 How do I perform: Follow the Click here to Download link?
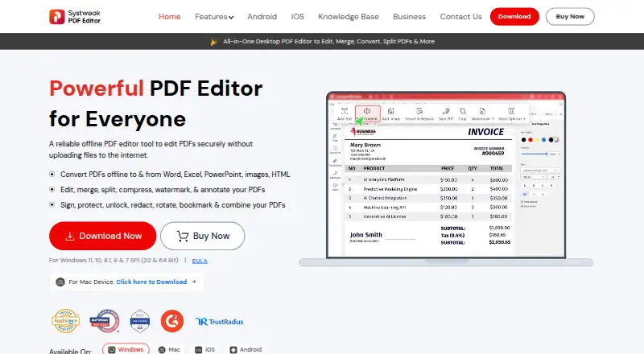pos(151,282)
